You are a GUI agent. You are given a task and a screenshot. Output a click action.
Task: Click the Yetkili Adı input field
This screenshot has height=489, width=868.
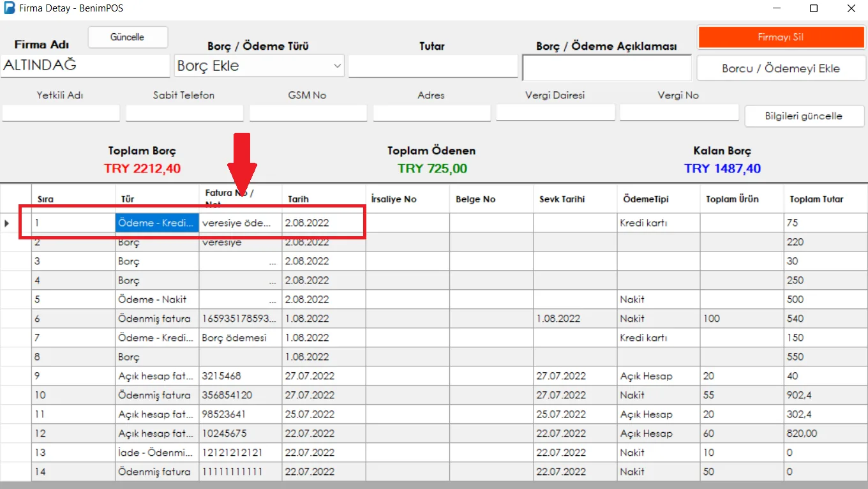click(61, 113)
